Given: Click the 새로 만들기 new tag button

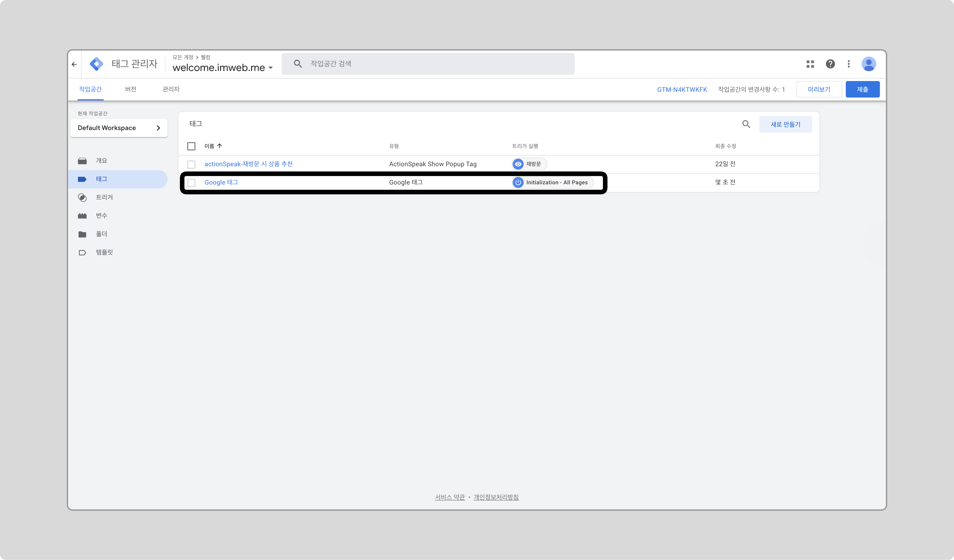Looking at the screenshot, I should 785,124.
